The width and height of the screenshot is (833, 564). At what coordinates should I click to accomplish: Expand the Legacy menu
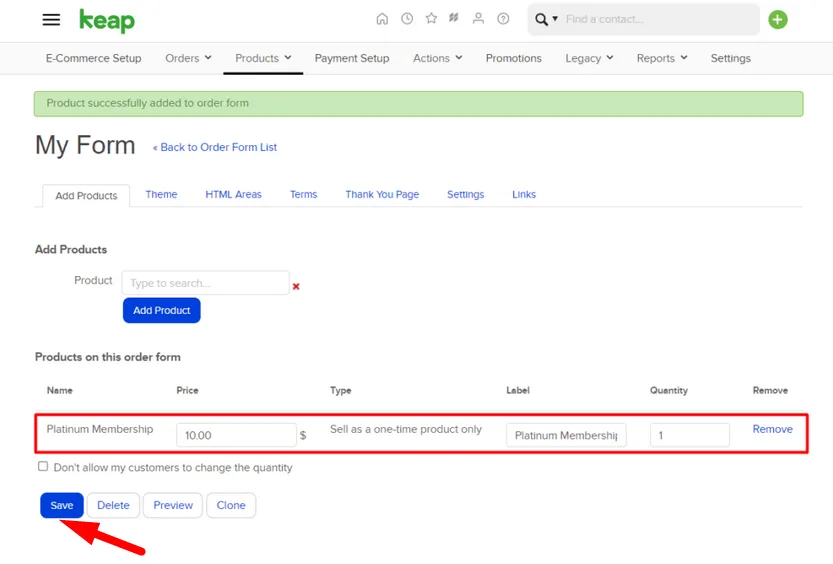coord(589,58)
